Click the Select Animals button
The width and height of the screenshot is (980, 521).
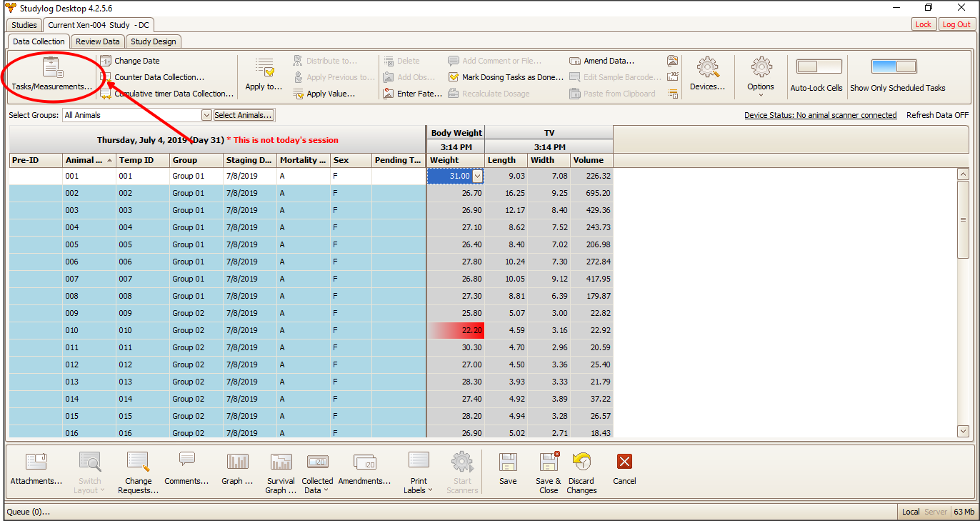[244, 115]
